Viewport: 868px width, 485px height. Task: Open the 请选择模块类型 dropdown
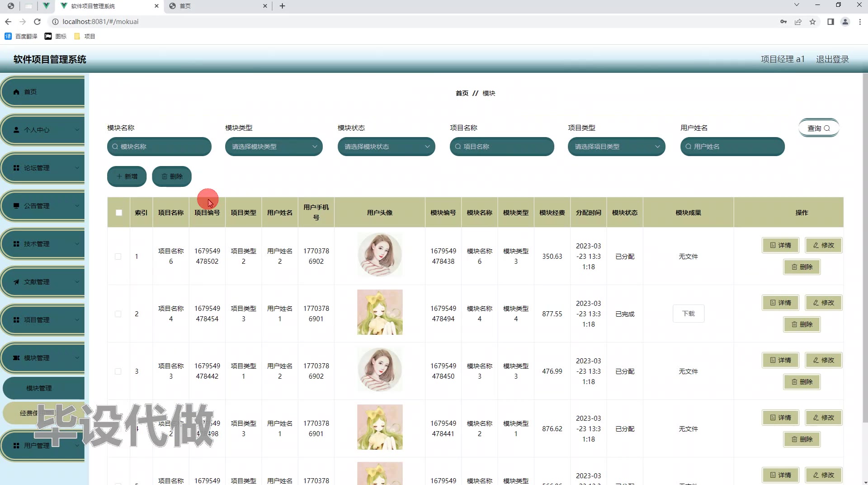click(x=274, y=147)
